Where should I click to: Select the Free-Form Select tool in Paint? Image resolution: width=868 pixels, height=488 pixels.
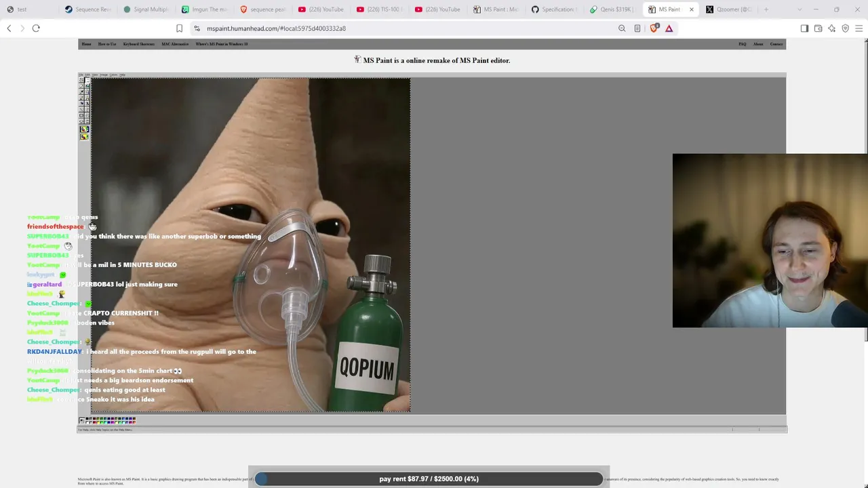click(81, 80)
